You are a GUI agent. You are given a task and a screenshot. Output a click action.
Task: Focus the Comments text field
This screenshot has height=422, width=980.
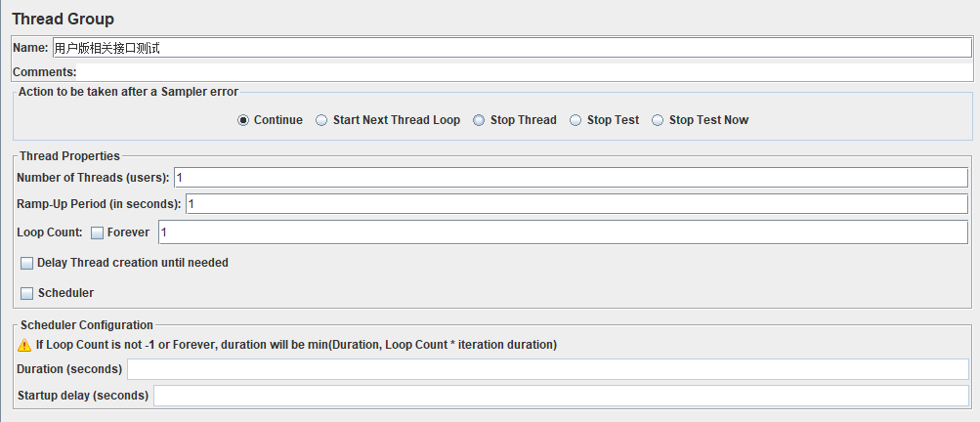[x=525, y=72]
